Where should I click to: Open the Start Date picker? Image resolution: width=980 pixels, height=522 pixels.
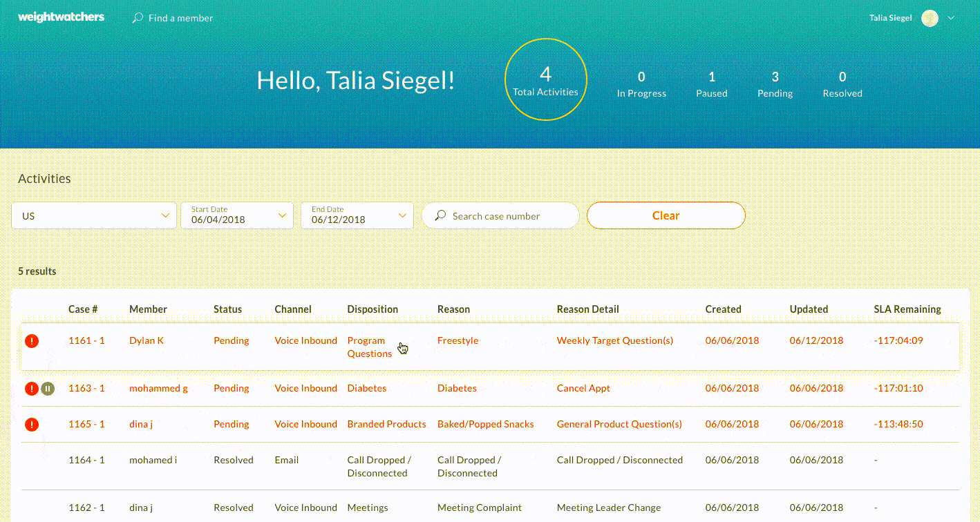point(236,215)
